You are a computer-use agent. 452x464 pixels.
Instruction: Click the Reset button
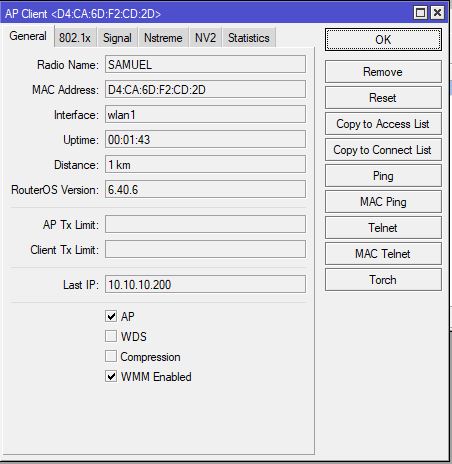point(383,98)
